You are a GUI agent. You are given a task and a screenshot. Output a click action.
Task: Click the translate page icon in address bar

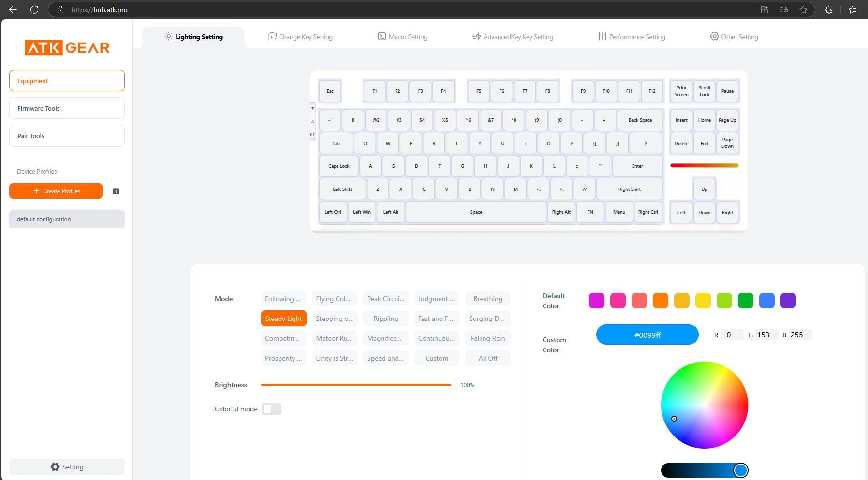coord(784,10)
